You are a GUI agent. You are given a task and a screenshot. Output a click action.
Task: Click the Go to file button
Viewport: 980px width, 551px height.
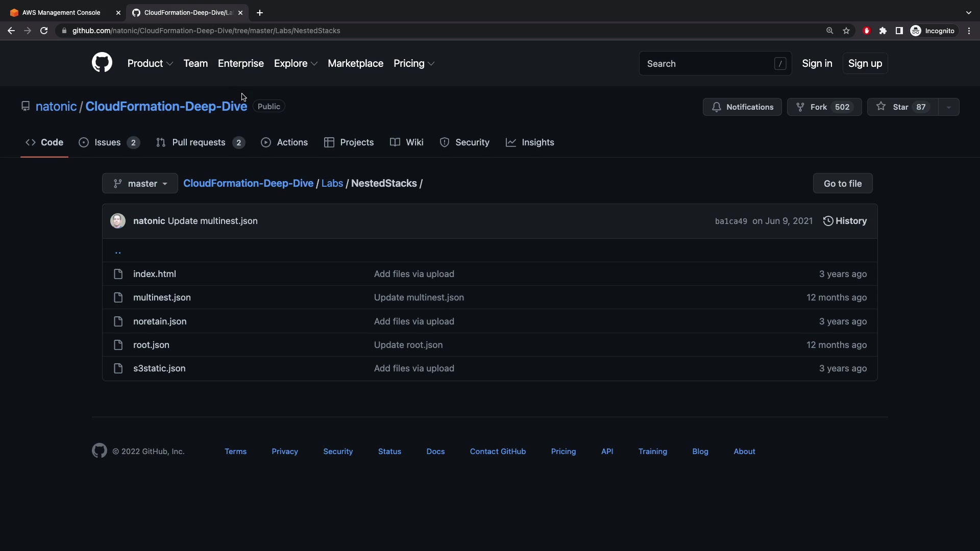[x=842, y=184]
